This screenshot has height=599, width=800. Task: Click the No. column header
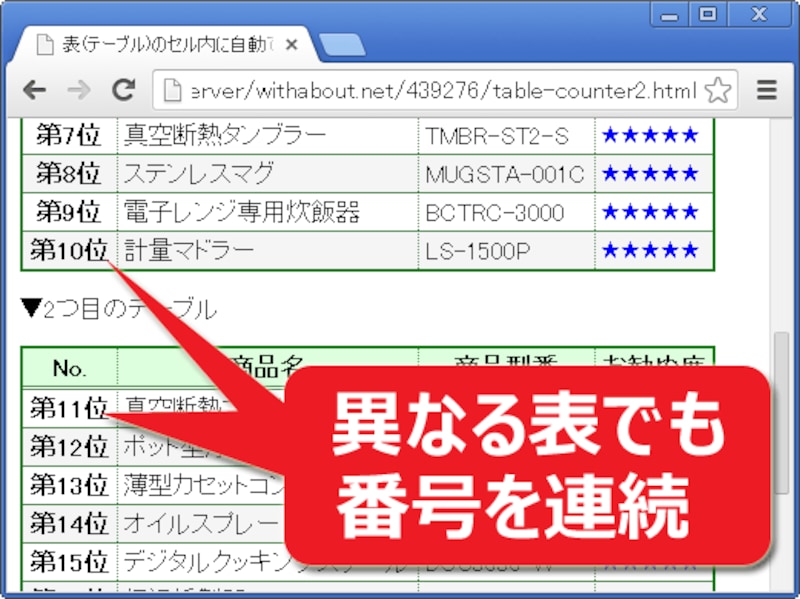click(x=69, y=368)
